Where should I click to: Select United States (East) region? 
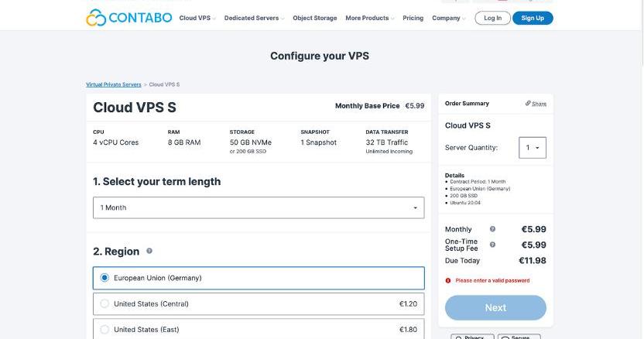click(x=105, y=330)
